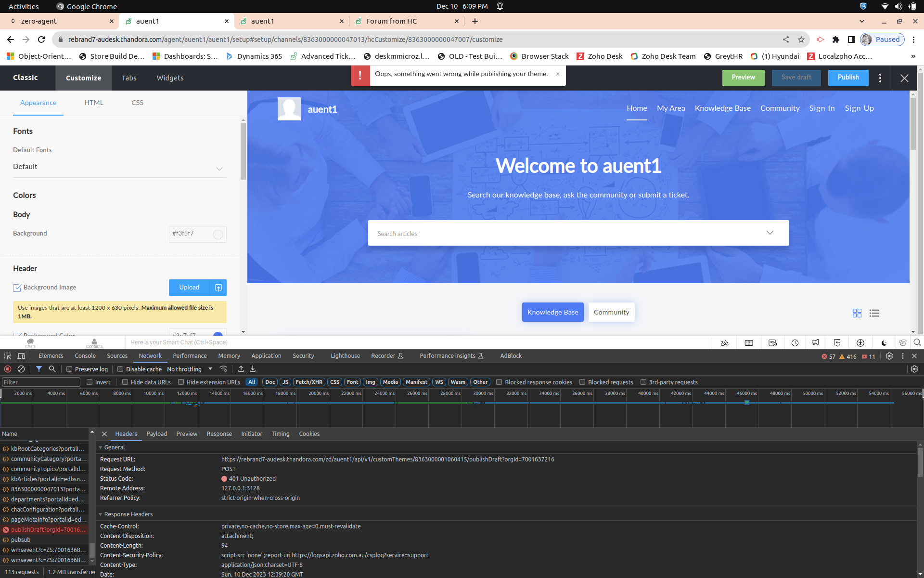This screenshot has height=578, width=924.
Task: Enable Preserve log checkbox
Action: 70,369
